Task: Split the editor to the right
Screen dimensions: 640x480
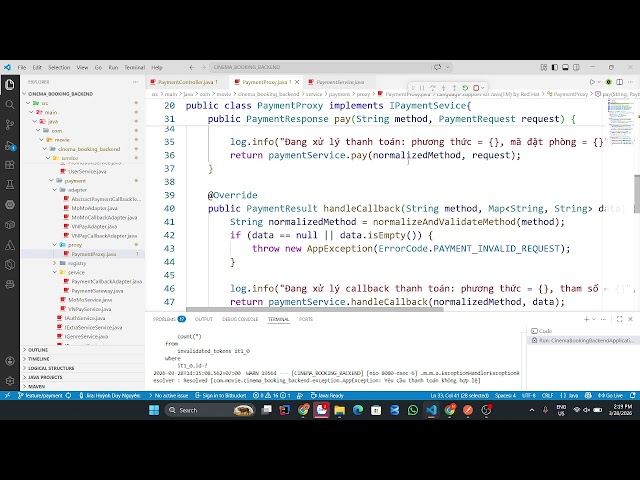Action: point(620,82)
